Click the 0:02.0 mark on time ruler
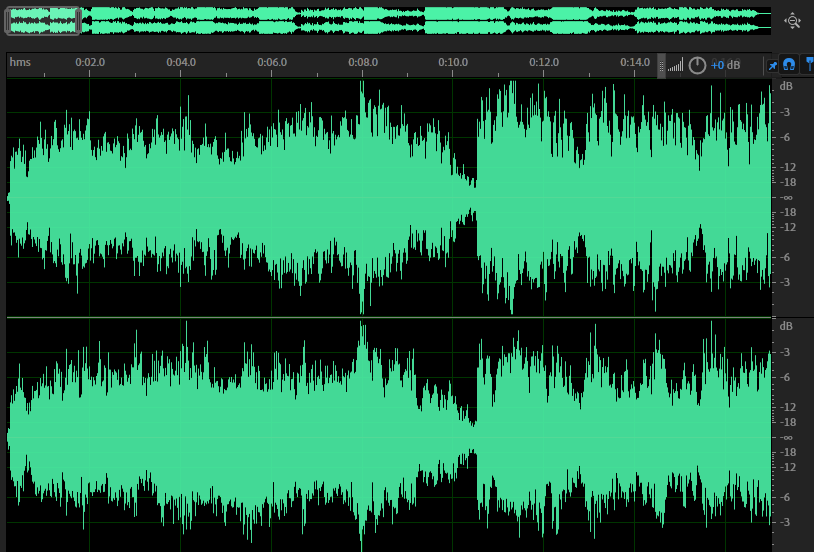Screen dimensions: 814x552 (x=90, y=62)
